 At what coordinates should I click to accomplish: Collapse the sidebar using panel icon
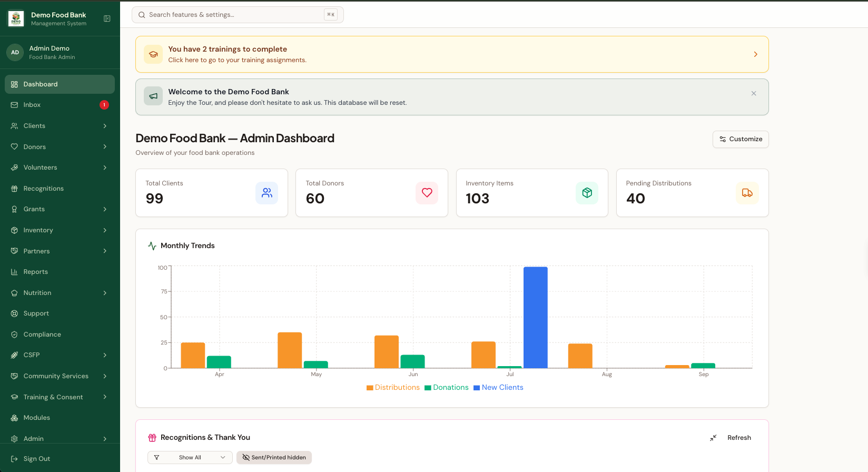(x=107, y=18)
